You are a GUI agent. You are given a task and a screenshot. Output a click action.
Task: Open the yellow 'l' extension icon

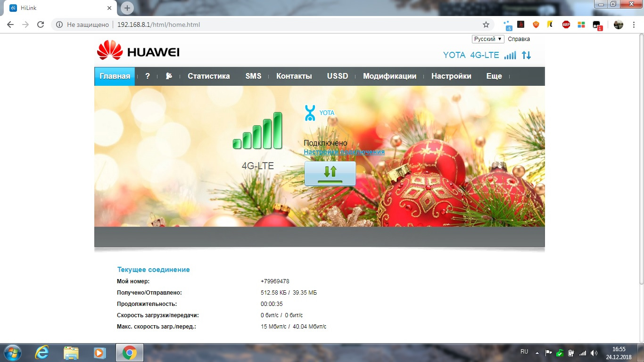pyautogui.click(x=550, y=25)
